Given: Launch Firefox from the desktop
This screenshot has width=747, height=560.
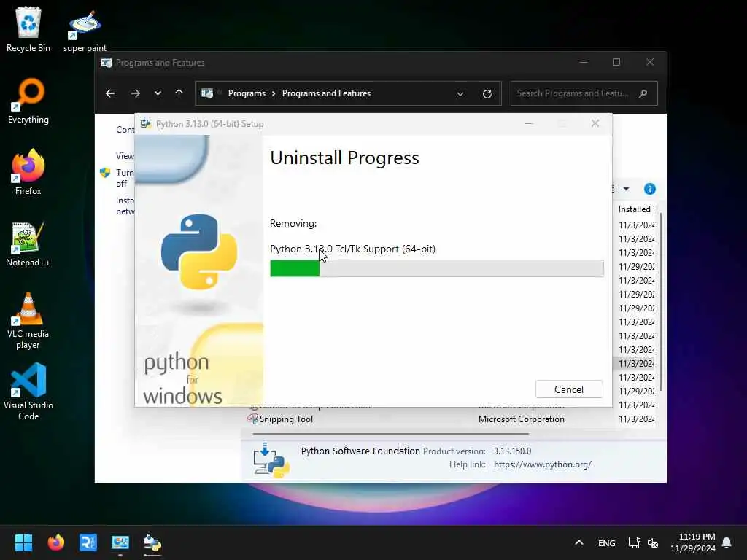Looking at the screenshot, I should (28, 172).
